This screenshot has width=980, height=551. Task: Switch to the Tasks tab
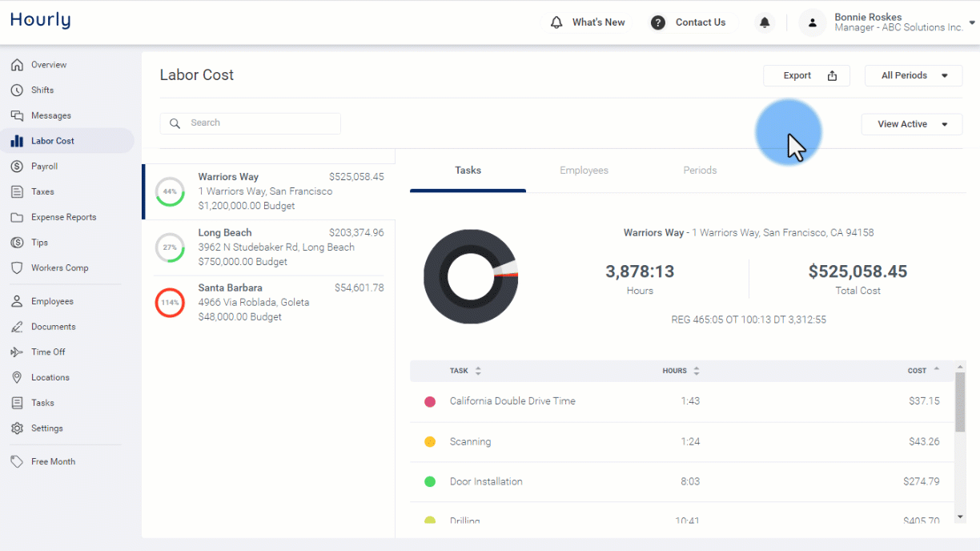(x=468, y=171)
